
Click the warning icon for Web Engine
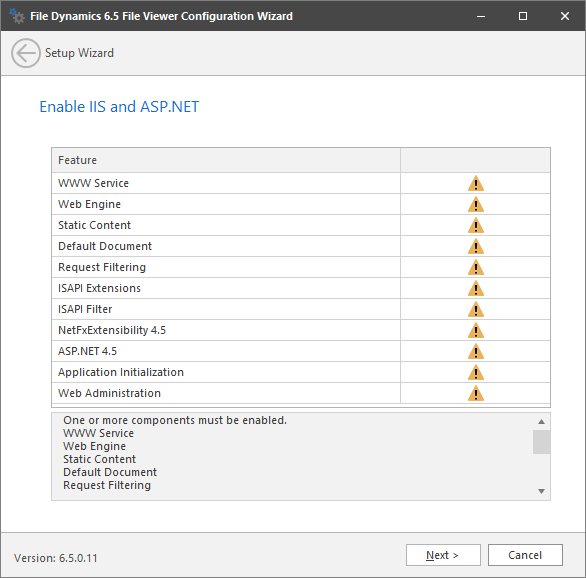(x=476, y=204)
